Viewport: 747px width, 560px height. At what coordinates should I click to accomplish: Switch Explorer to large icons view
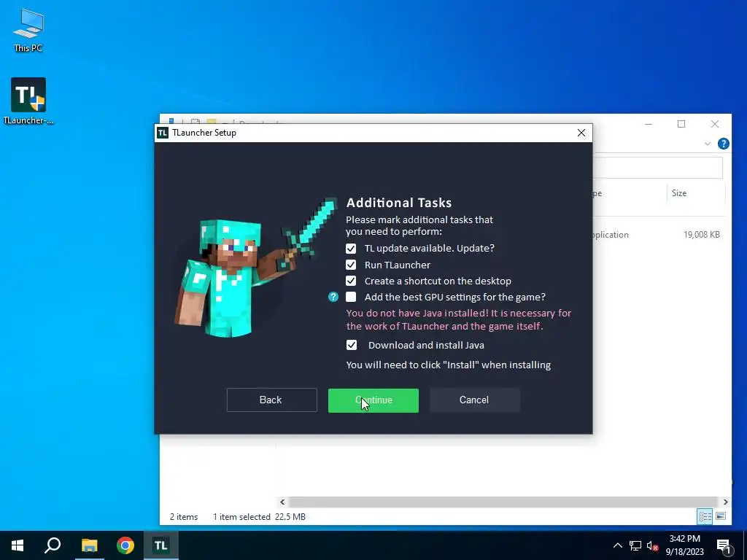pyautogui.click(x=721, y=516)
